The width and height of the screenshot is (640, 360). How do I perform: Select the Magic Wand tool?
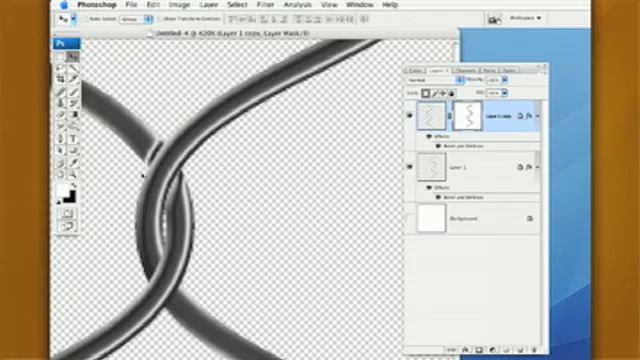pyautogui.click(x=73, y=68)
